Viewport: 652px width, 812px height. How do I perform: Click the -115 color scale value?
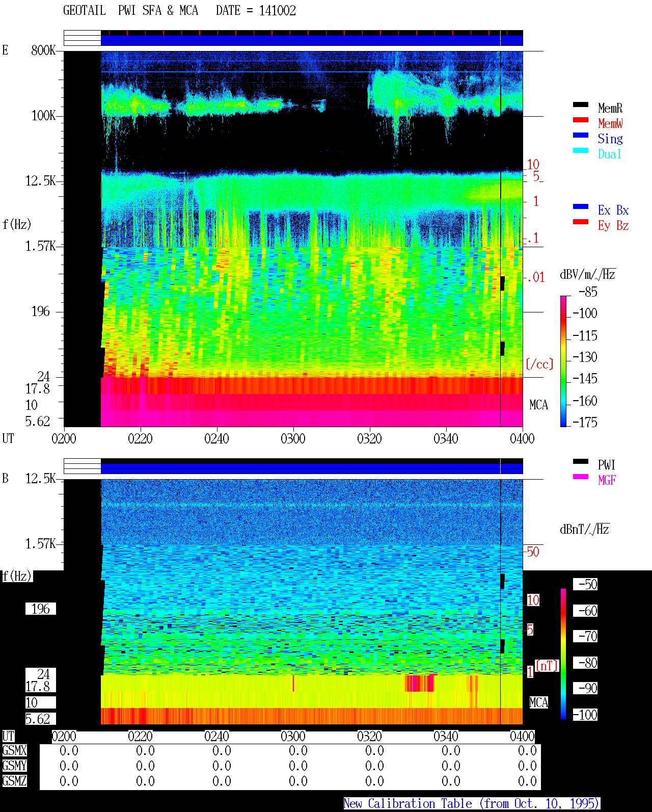pos(585,335)
